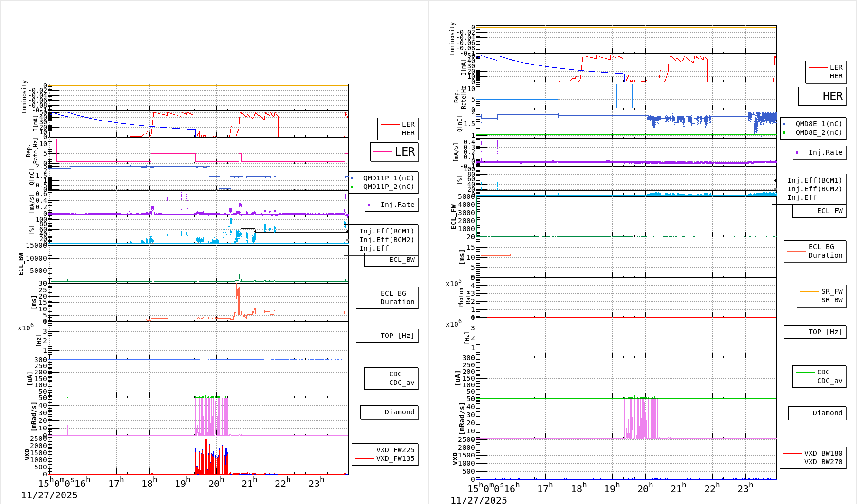Click the orange SR_FW legend line
Viewport: 857px width, 504px height.
click(x=809, y=292)
